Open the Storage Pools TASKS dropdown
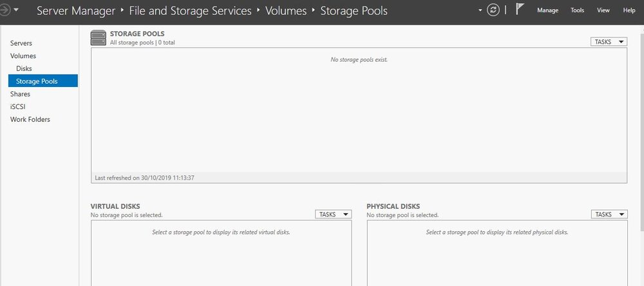Viewport: 644px width, 286px height. [609, 42]
